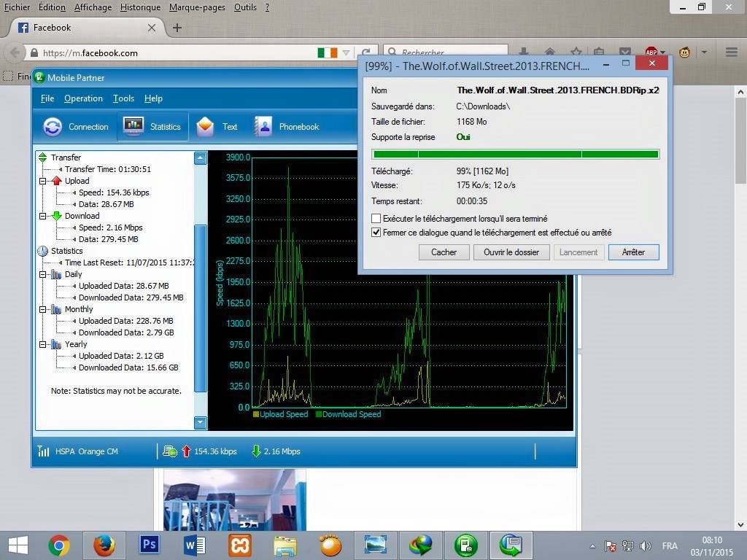747x560 pixels.
Task: Click the volume speaker tray icon
Action: click(x=646, y=546)
